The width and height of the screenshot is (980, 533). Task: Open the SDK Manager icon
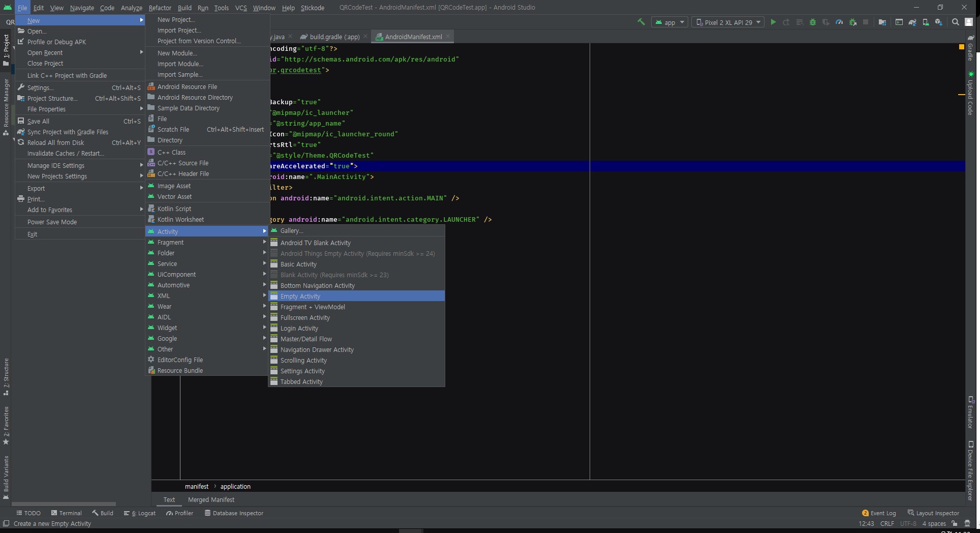pyautogui.click(x=938, y=22)
